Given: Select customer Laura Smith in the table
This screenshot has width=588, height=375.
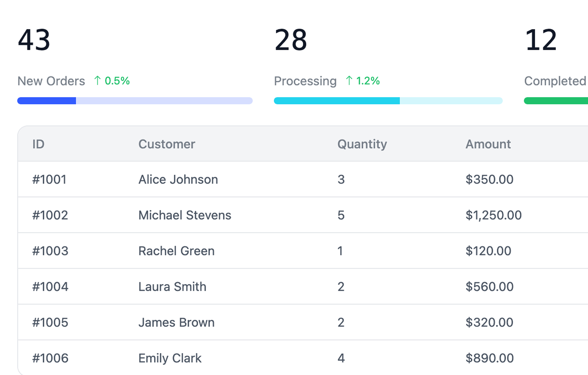Looking at the screenshot, I should (x=172, y=286).
